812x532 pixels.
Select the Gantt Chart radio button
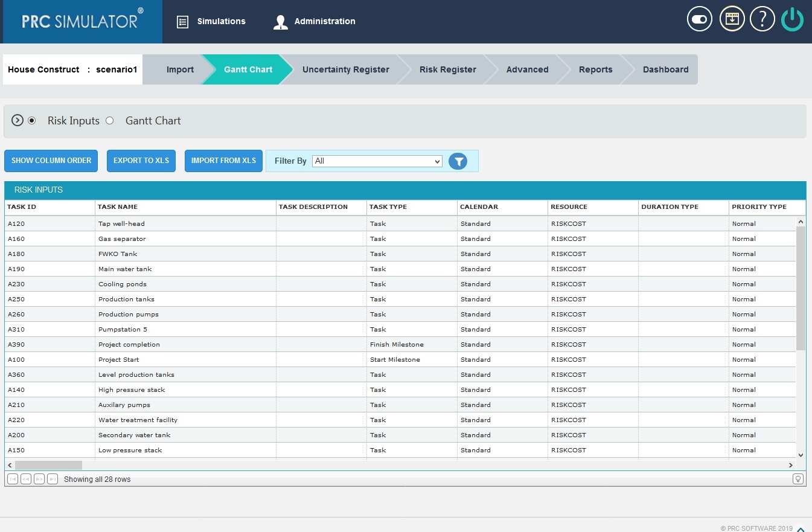(110, 120)
